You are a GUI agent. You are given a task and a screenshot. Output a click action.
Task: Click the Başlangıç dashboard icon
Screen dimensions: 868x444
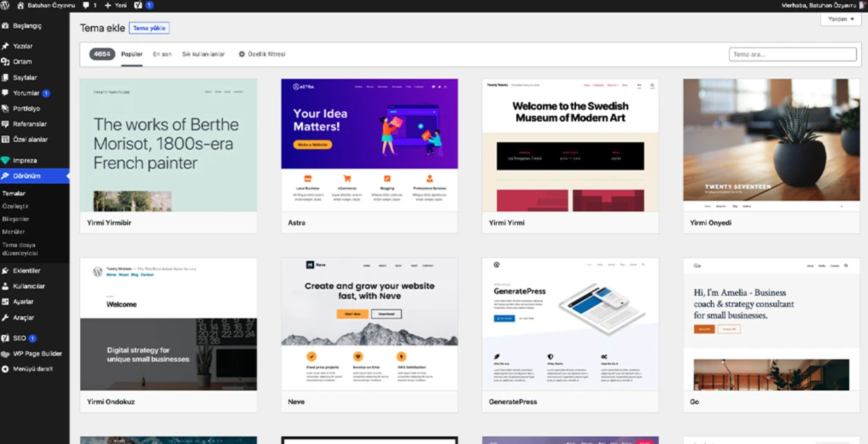pyautogui.click(x=5, y=26)
